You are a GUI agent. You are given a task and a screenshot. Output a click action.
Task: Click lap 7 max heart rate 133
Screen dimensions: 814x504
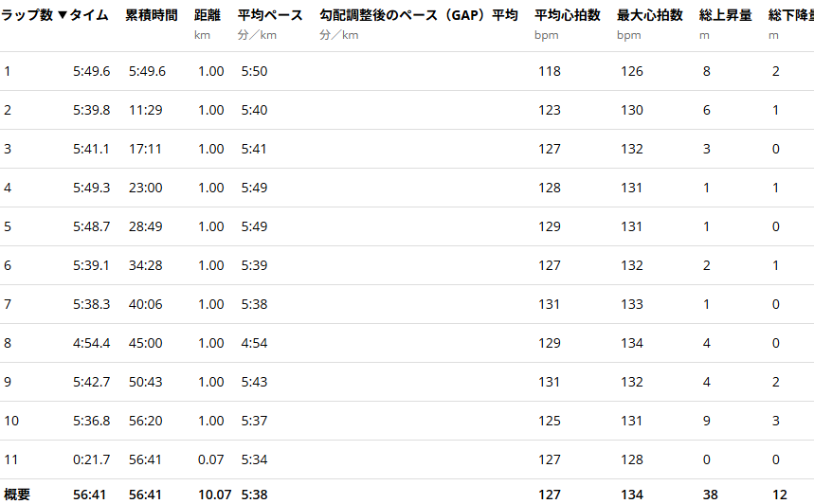tap(631, 304)
